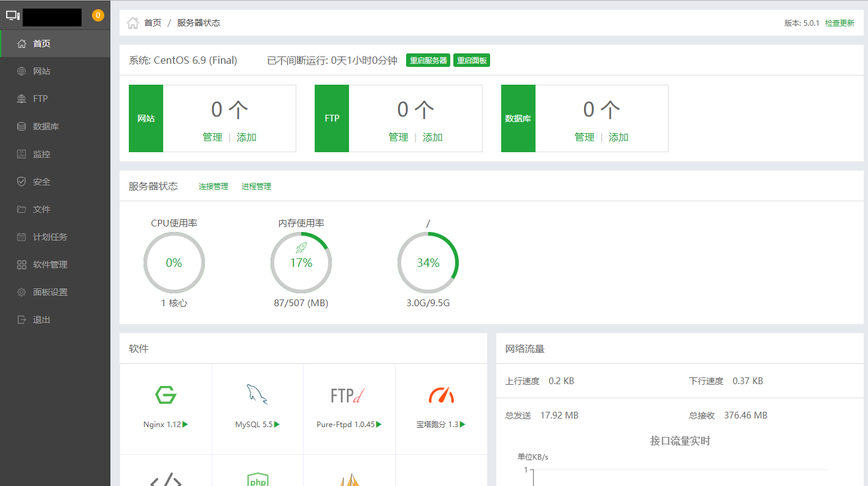Open the Pure-Ftpd software icon
Viewport: 868px width, 486px height.
348,395
